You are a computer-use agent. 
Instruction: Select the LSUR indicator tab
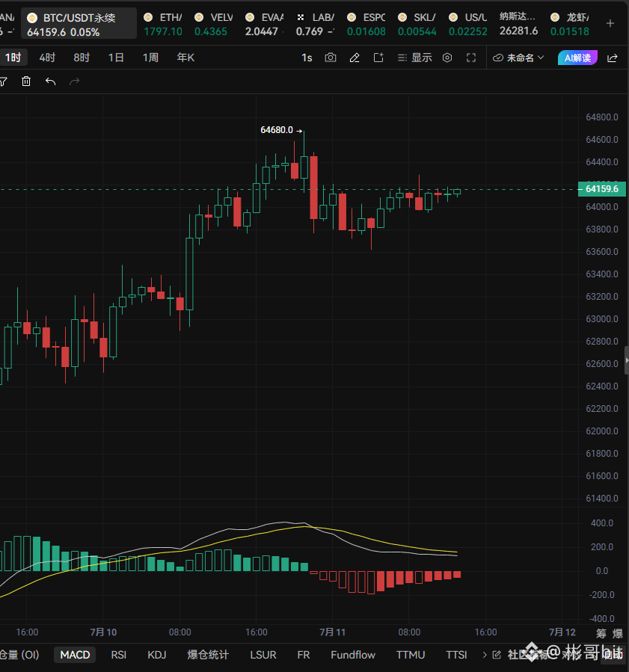[263, 654]
